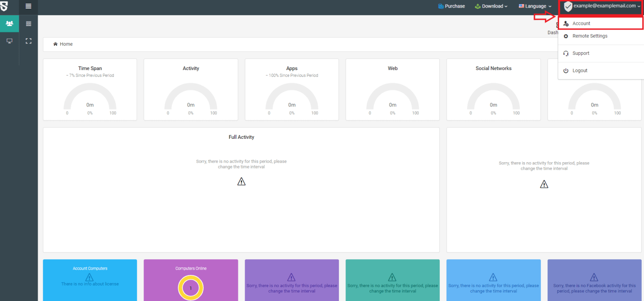Click the Purchase link
Viewport: 644px width, 301px height.
(x=451, y=6)
